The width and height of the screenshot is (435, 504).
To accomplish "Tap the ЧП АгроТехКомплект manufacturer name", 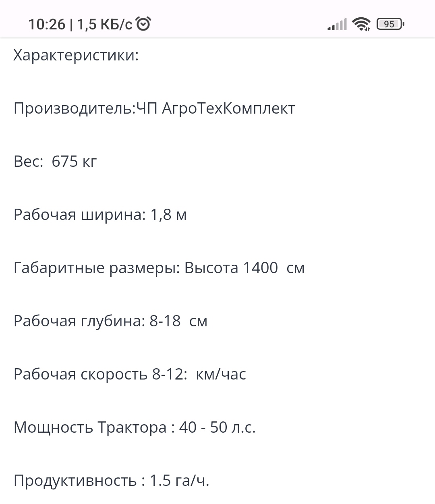I will [x=215, y=108].
